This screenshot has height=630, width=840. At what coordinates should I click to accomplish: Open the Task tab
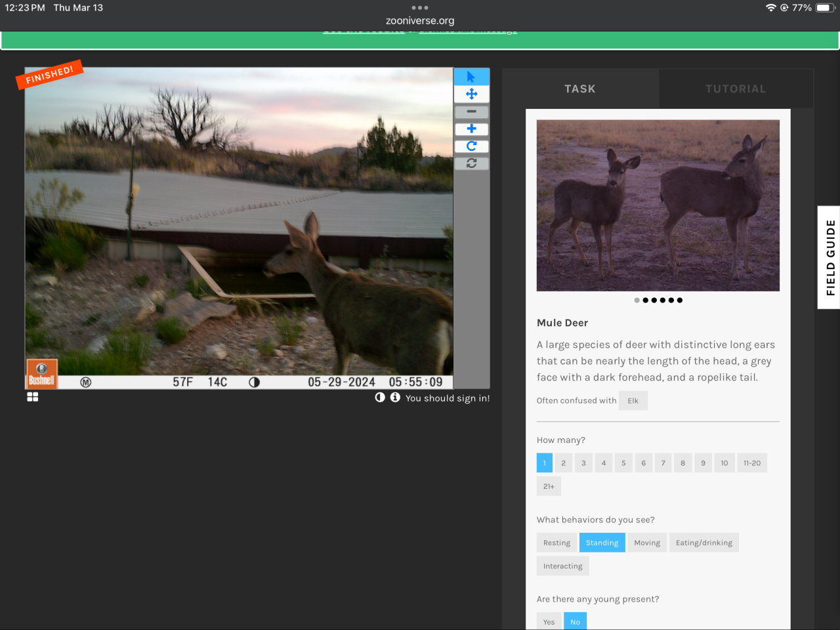[580, 89]
